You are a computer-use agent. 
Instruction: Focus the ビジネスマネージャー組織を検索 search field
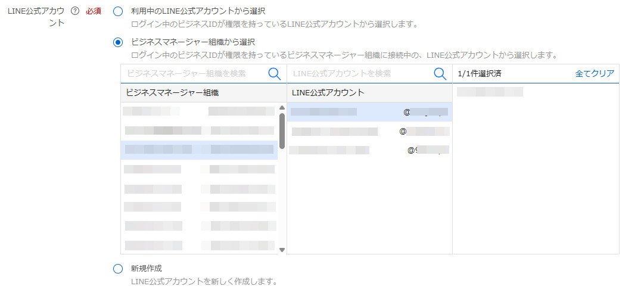[194, 73]
